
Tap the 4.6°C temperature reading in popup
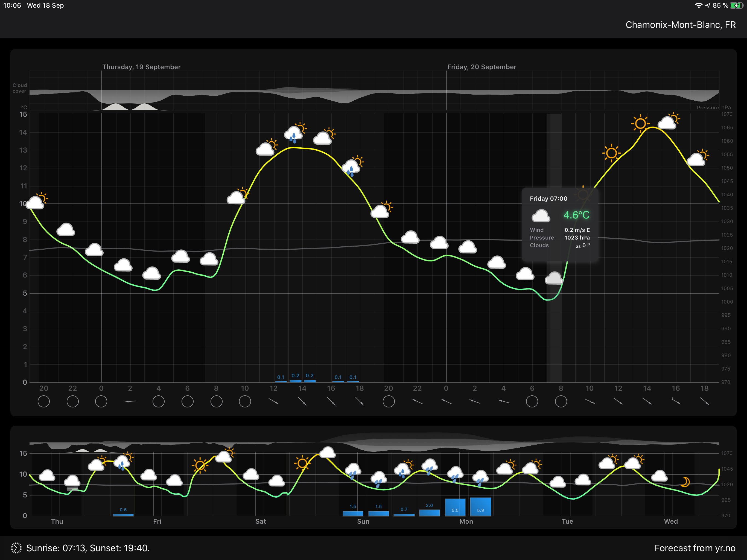(576, 215)
